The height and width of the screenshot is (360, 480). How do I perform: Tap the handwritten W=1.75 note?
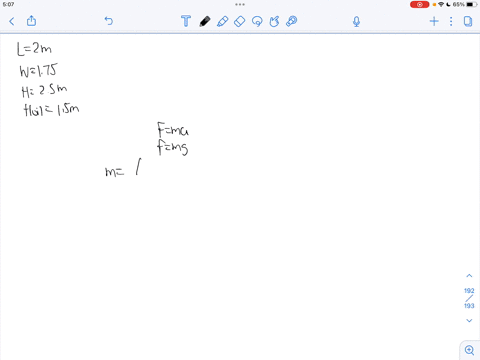tap(38, 70)
